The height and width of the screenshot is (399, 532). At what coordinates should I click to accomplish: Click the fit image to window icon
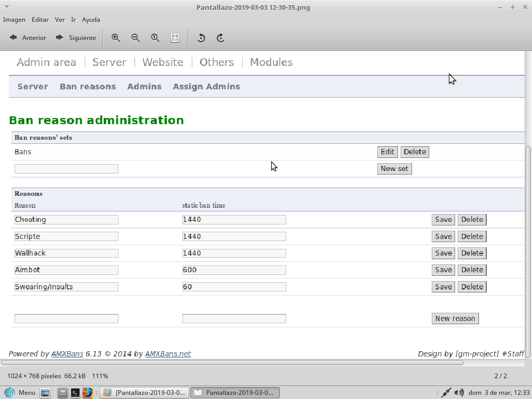[x=175, y=37]
